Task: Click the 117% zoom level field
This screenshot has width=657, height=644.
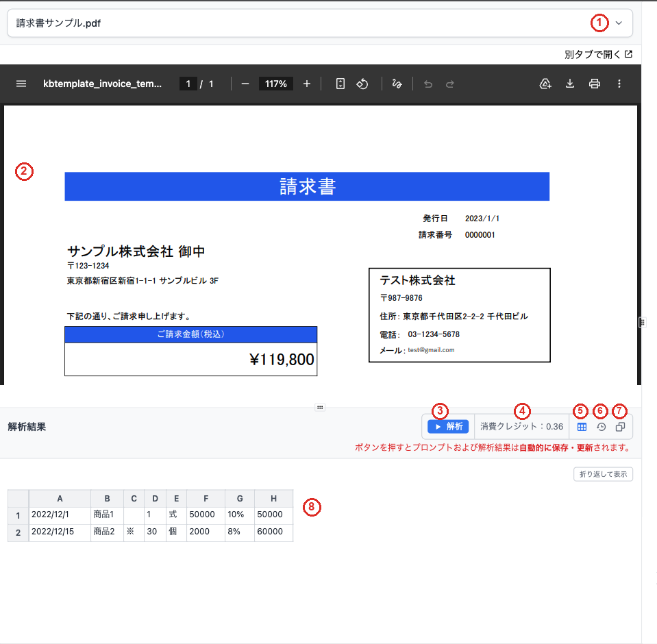Action: click(275, 84)
